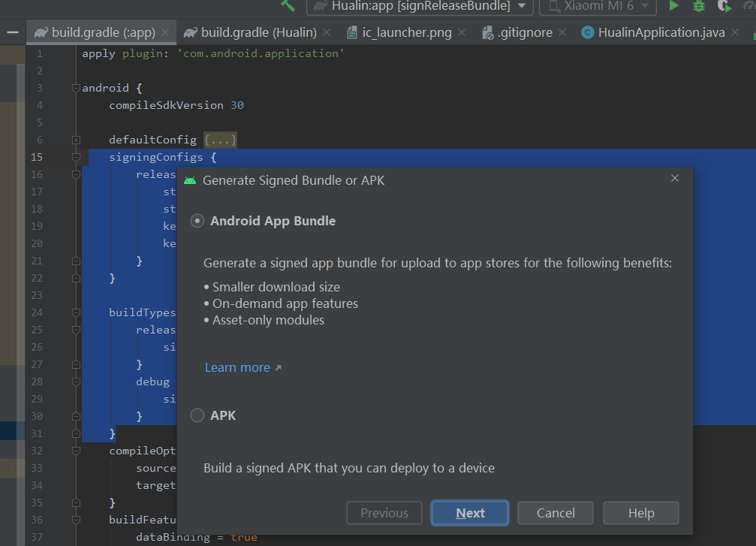The height and width of the screenshot is (546, 756).
Task: Collapse the android block at line 3
Action: point(76,88)
